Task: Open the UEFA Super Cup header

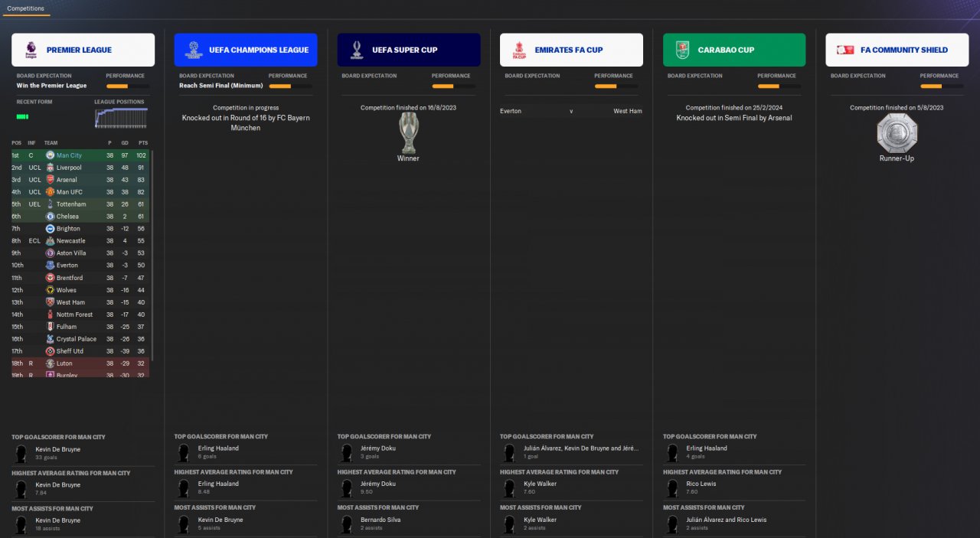Action: [x=409, y=50]
